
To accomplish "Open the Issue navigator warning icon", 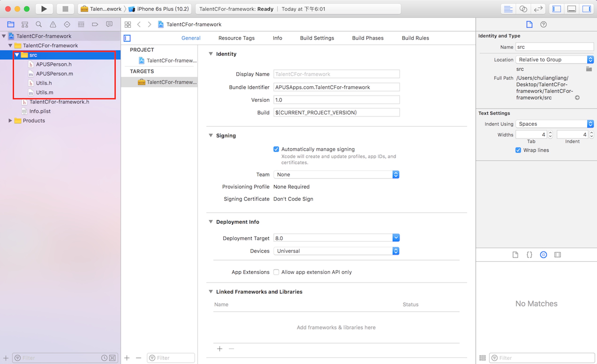I will [x=53, y=24].
